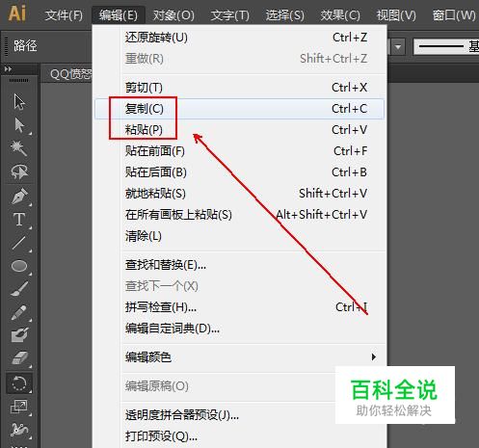
Task: Choose 贴在前面(F) menu item
Action: tap(239, 151)
